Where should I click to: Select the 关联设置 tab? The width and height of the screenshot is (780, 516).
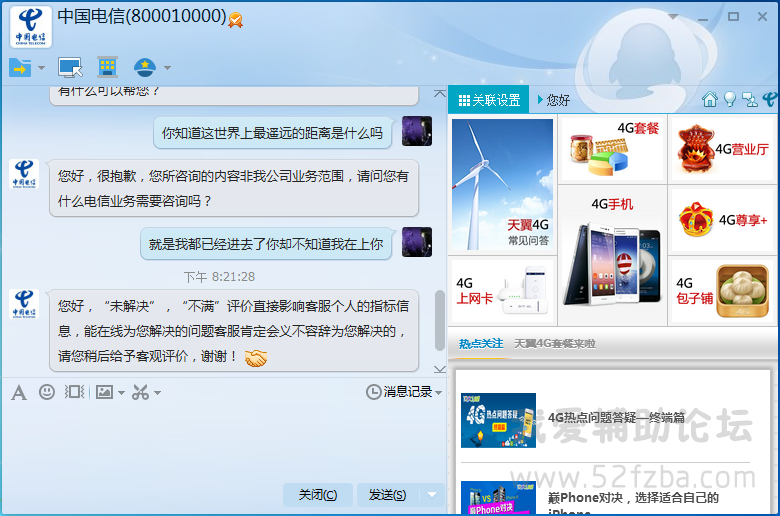[x=489, y=100]
